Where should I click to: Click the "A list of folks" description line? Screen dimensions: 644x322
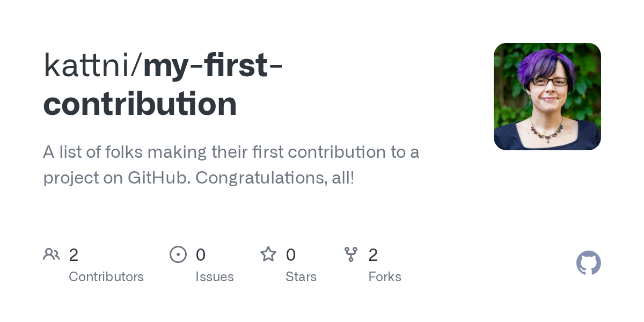pos(231,152)
